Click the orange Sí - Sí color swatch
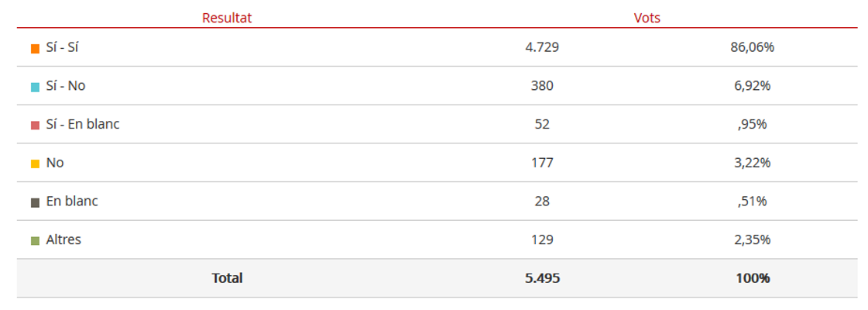Image resolution: width=868 pixels, height=310 pixels. 36,49
